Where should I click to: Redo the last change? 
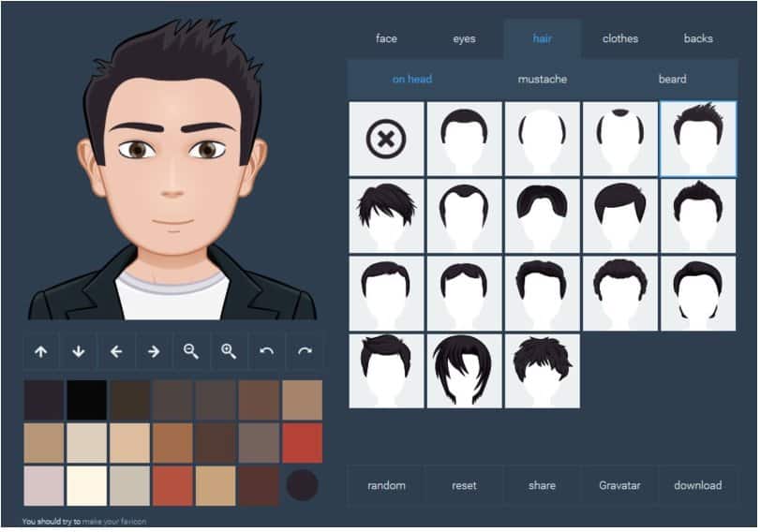[x=304, y=352]
